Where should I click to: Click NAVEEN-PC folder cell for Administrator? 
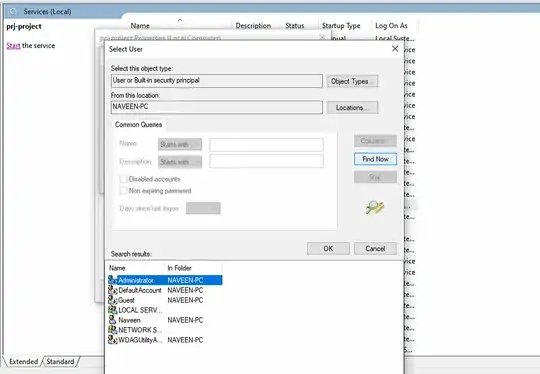[185, 280]
